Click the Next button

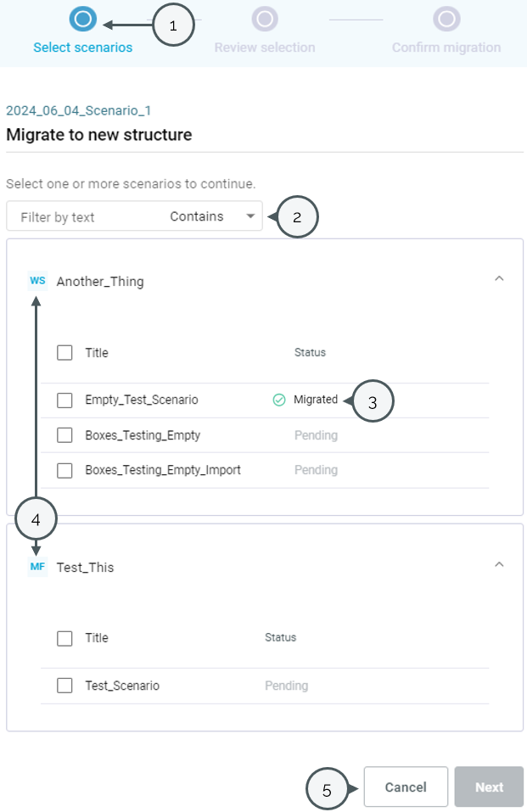click(489, 787)
